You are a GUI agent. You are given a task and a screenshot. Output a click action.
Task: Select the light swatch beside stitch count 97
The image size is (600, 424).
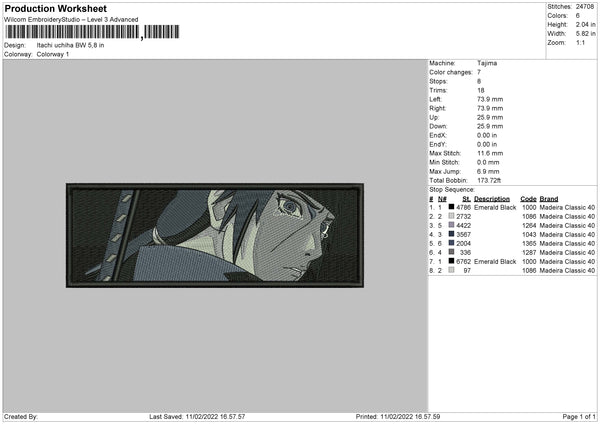(451, 270)
